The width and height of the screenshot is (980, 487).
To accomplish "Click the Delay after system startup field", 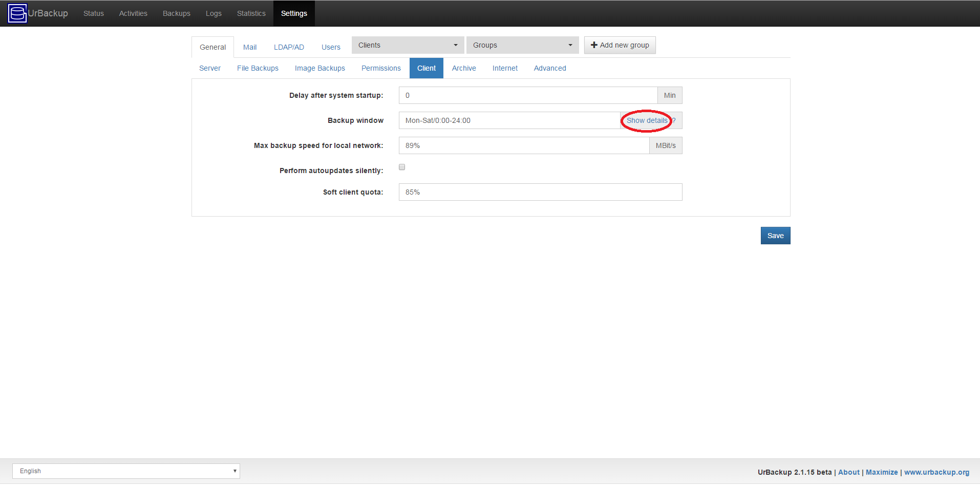I will (x=527, y=95).
